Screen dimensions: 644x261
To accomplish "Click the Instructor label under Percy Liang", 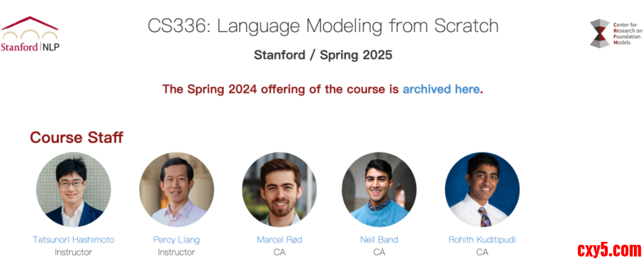I will coord(176,252).
